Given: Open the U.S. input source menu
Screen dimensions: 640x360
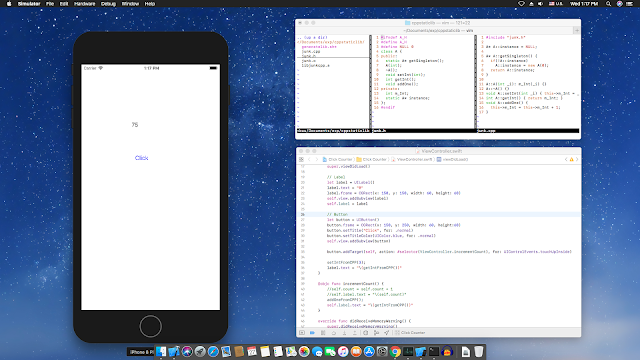Looking at the screenshot, I should pyautogui.click(x=556, y=4).
